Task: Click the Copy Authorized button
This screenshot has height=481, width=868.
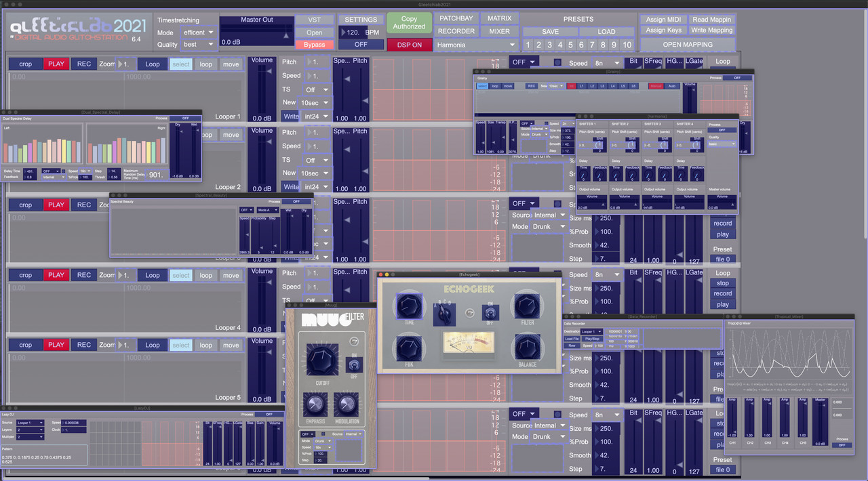Action: (x=409, y=23)
